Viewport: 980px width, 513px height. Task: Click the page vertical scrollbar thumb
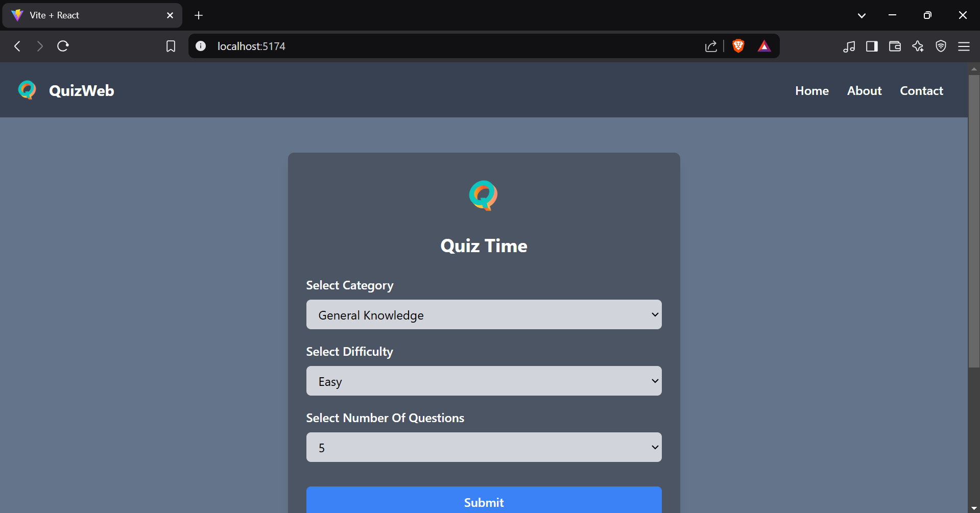[x=974, y=221]
